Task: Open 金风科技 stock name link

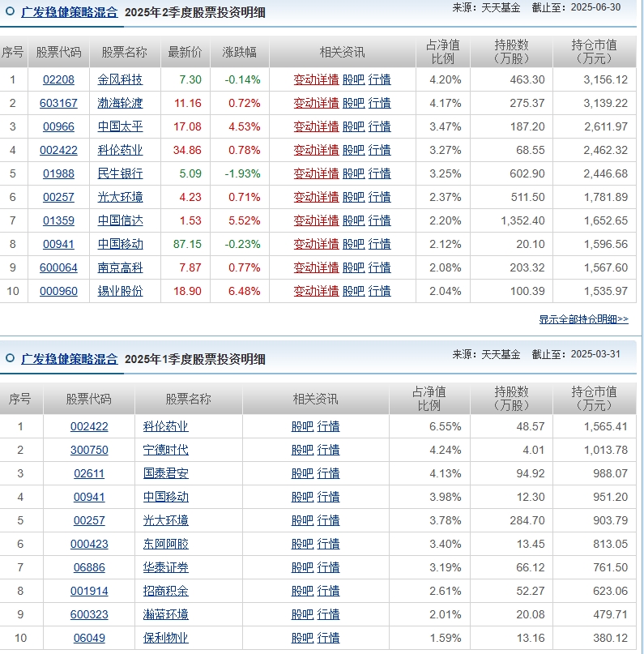Action: (x=120, y=79)
